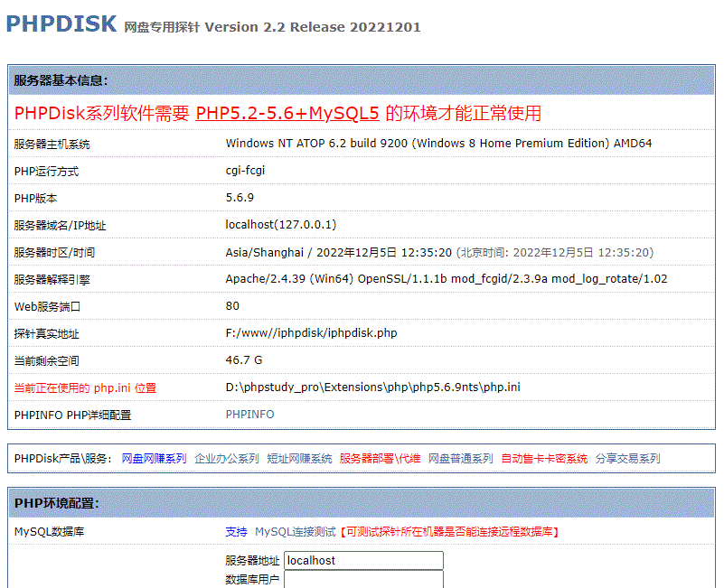Click the MySQL数据库 row label
Screen dimensions: 724x588
click(49, 532)
